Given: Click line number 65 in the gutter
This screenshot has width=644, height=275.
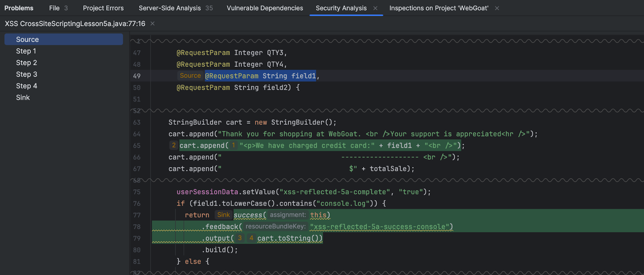Looking at the screenshot, I should (137, 146).
